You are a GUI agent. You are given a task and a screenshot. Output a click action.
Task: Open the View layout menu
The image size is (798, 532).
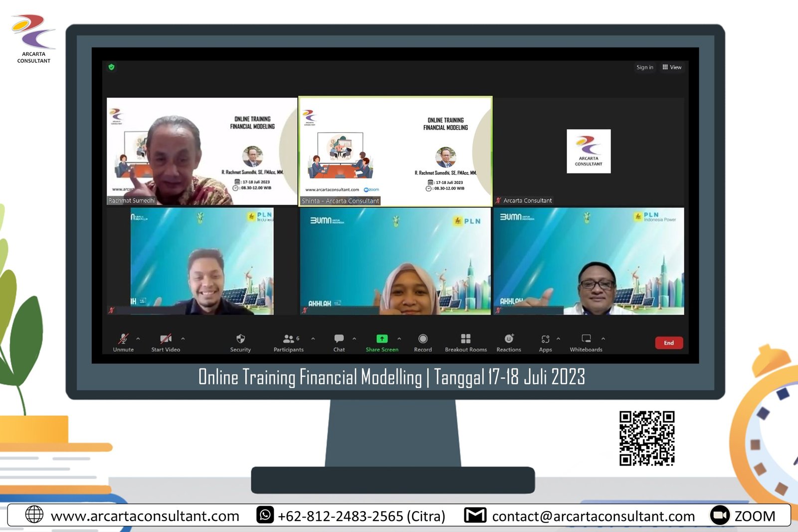[x=672, y=67]
